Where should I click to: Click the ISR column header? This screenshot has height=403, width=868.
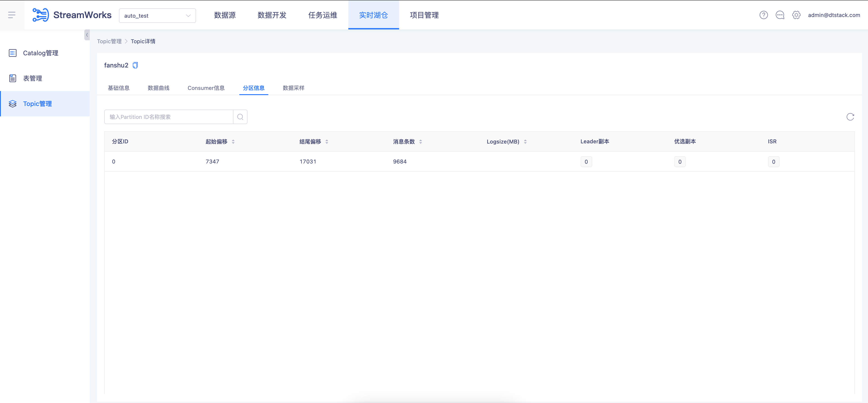click(x=772, y=142)
